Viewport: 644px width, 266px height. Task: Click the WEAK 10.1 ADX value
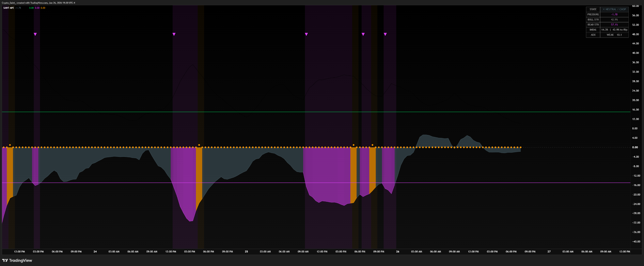click(614, 35)
